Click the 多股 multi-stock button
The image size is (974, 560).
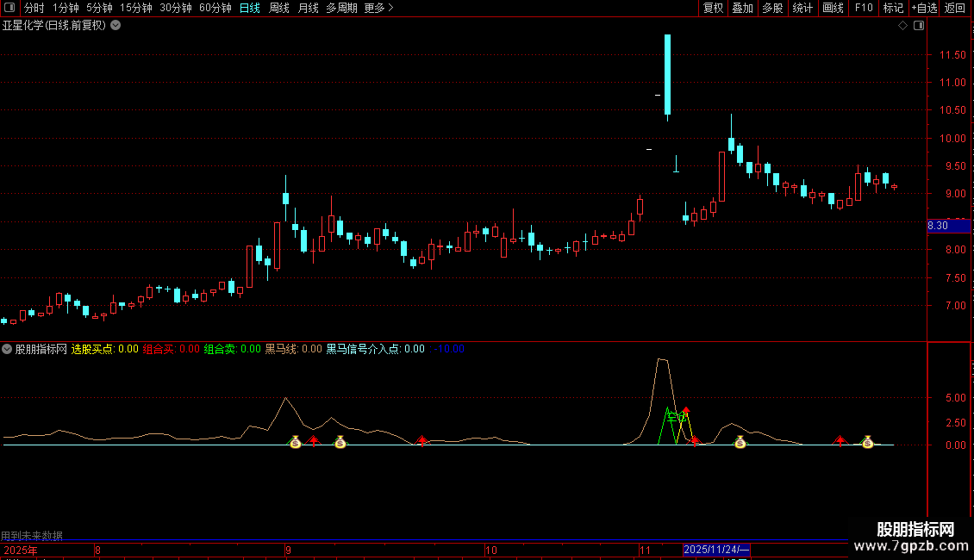773,8
